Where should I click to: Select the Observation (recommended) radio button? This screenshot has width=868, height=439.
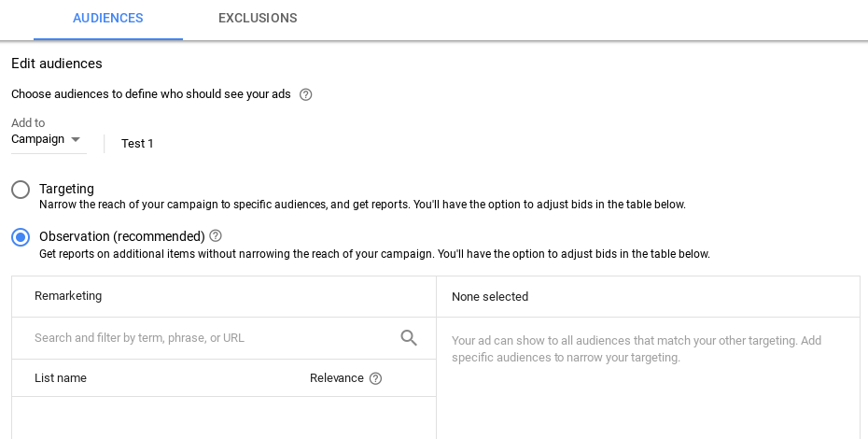coord(21,237)
